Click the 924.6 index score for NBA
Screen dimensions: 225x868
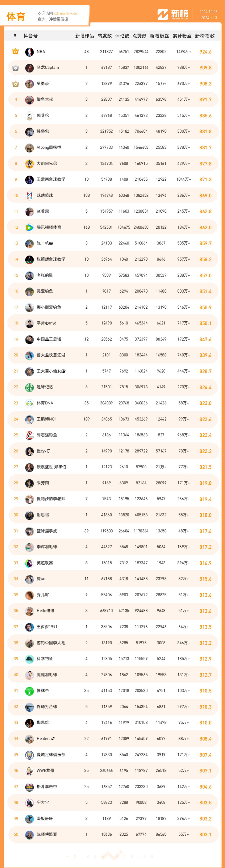(x=205, y=52)
